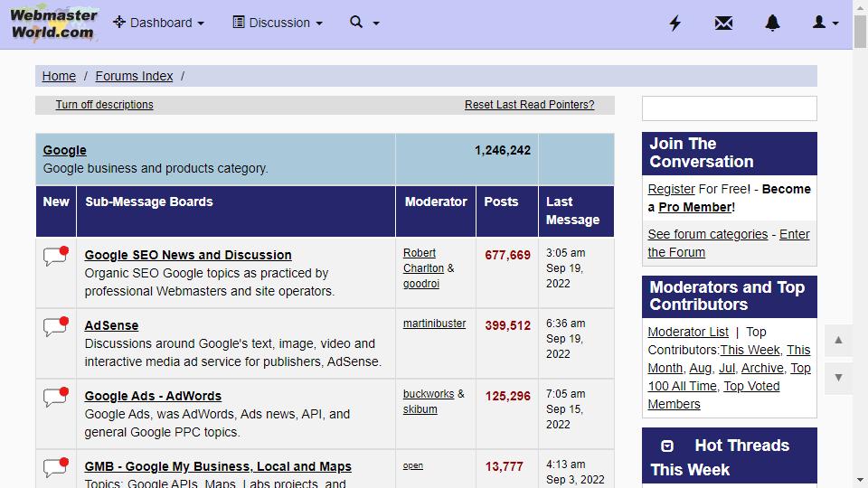Click Google category total 1,246,242

pyautogui.click(x=502, y=151)
